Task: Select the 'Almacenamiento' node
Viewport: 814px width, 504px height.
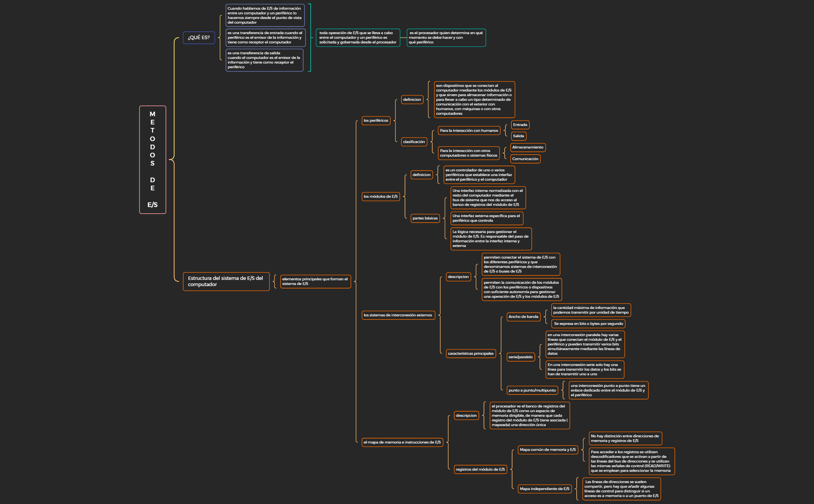Action: pos(528,147)
